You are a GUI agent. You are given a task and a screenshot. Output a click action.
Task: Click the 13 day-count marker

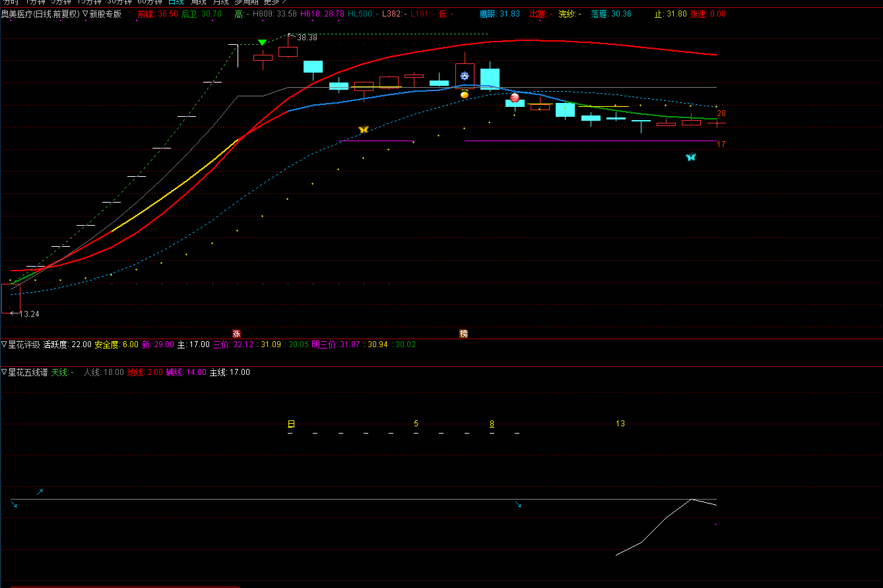620,424
